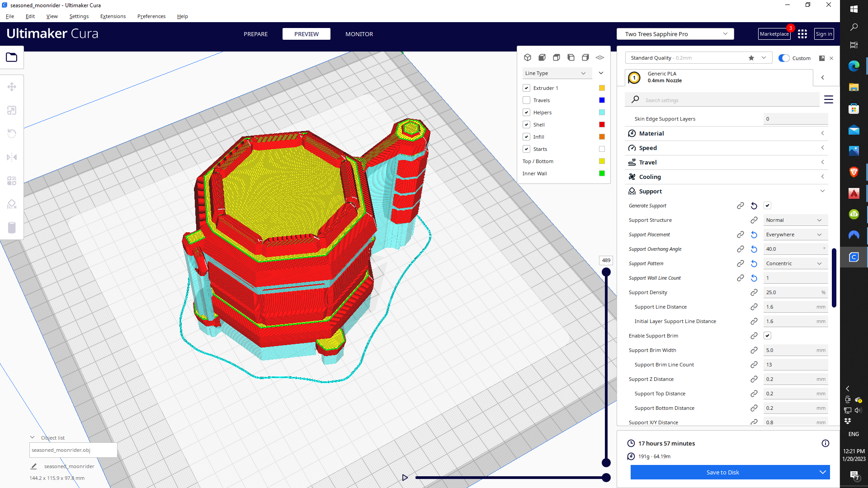
Task: Toggle the Custom settings switch
Action: (784, 58)
